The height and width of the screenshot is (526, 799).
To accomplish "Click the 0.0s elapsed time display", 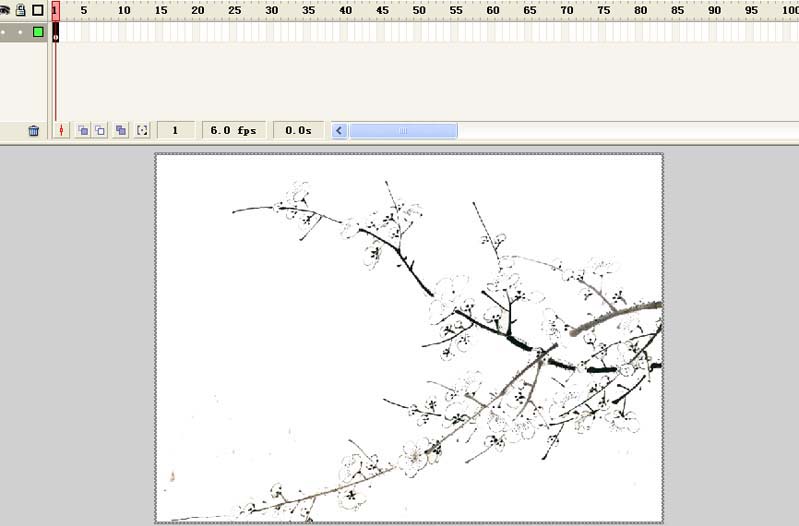I will (x=299, y=130).
